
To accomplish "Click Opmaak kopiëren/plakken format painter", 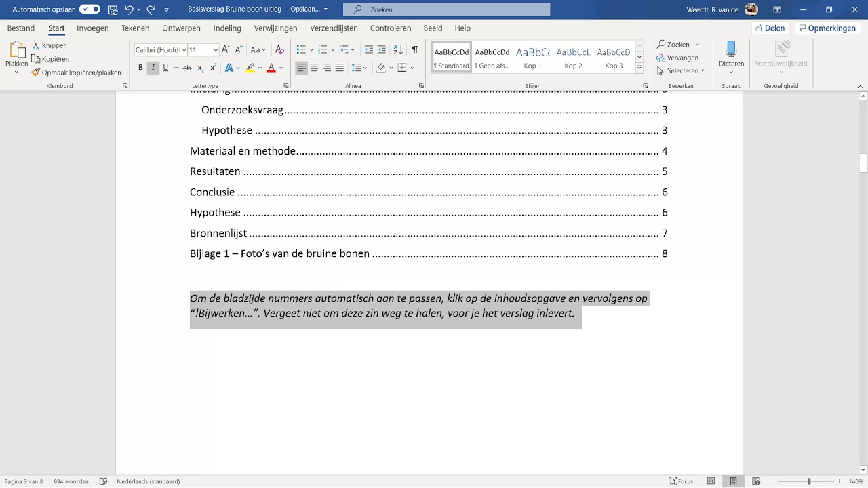I will click(x=77, y=73).
